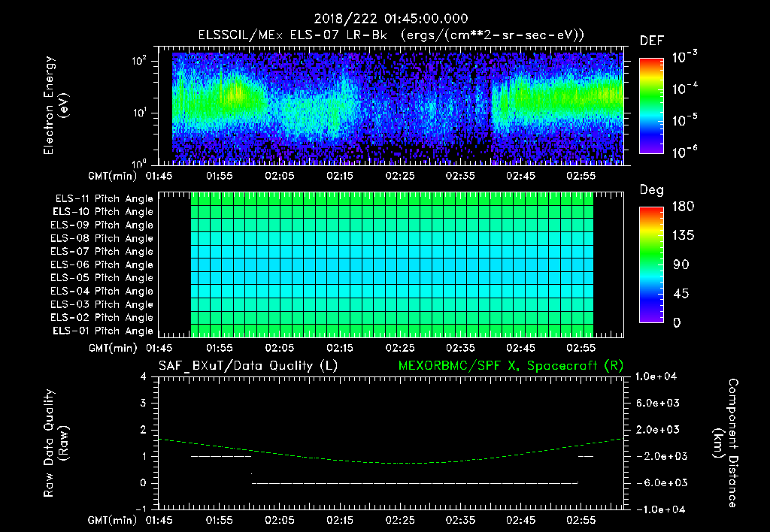The height and width of the screenshot is (532, 770).
Task: Click tick 4 on Raw Data Quality axis
Action: (143, 377)
